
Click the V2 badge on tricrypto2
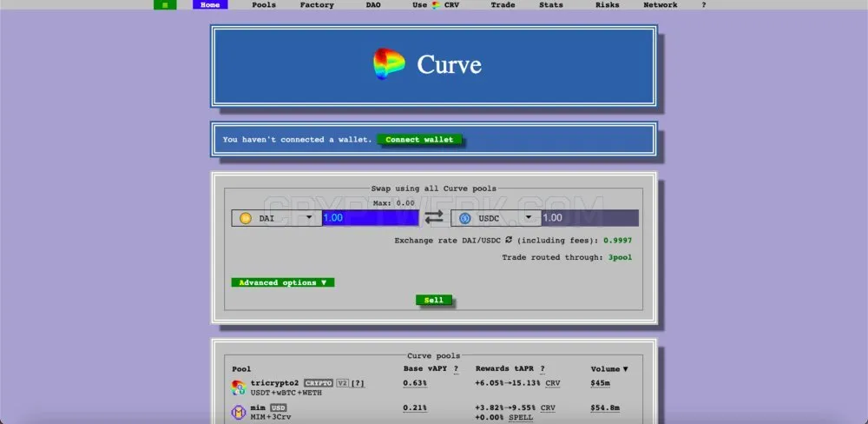(342, 383)
